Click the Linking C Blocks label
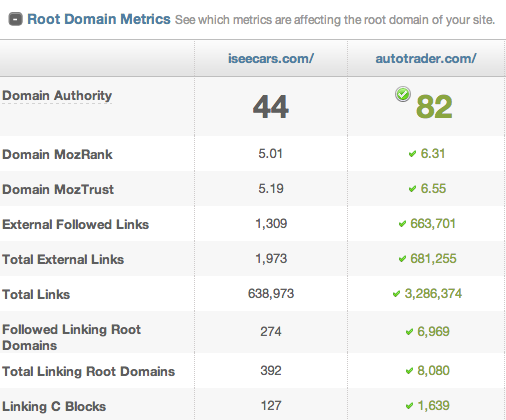 54,406
